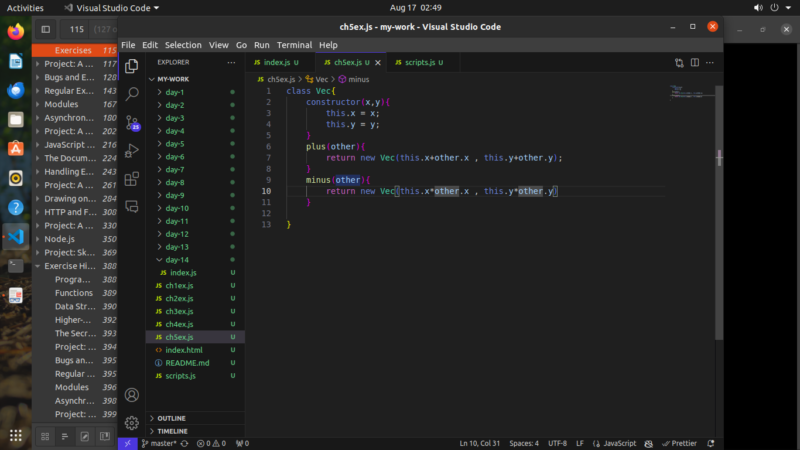Collapse the MY-WORK root folder
The height and width of the screenshot is (450, 800).
[x=196, y=79]
